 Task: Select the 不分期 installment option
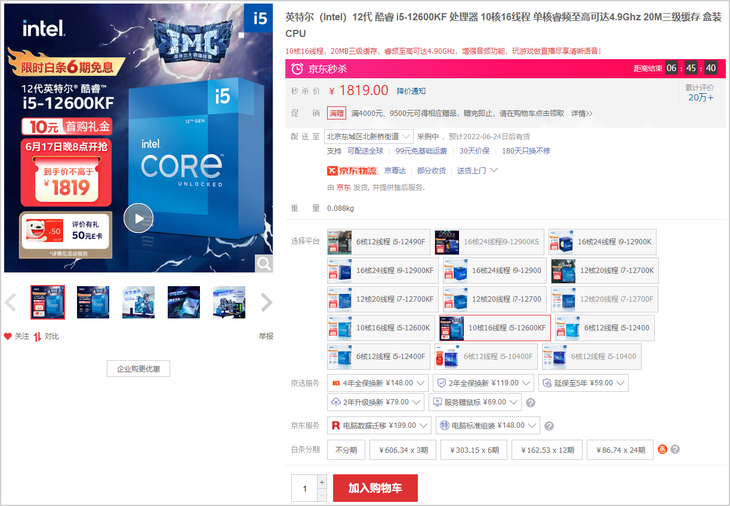[x=346, y=450]
